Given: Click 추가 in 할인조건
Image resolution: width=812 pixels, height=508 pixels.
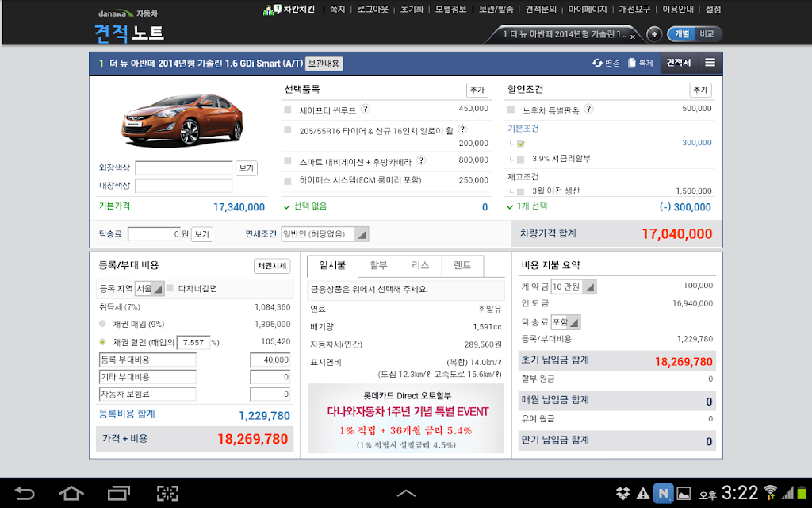Looking at the screenshot, I should coord(700,90).
